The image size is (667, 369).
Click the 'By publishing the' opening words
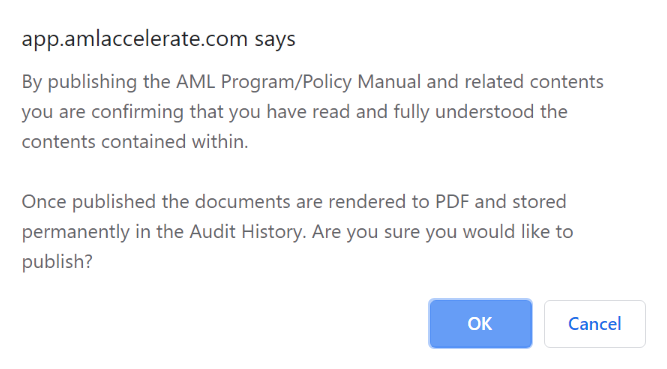(x=96, y=82)
